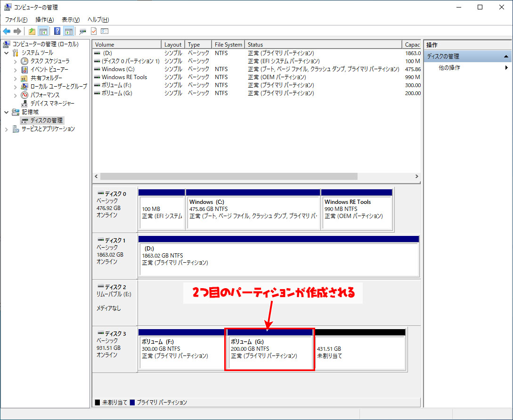Screen dimensions: 513x420
Task: Select the ボリューム (F:) row in list
Action: [x=257, y=85]
